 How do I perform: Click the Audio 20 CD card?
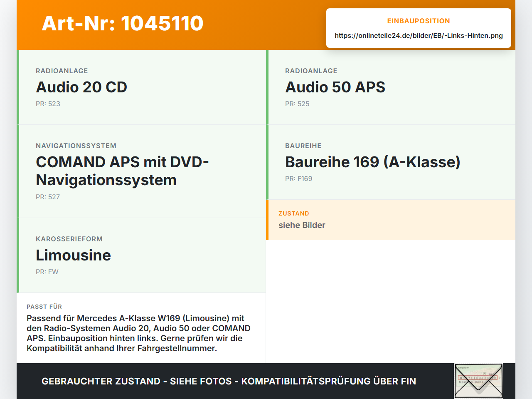141,87
